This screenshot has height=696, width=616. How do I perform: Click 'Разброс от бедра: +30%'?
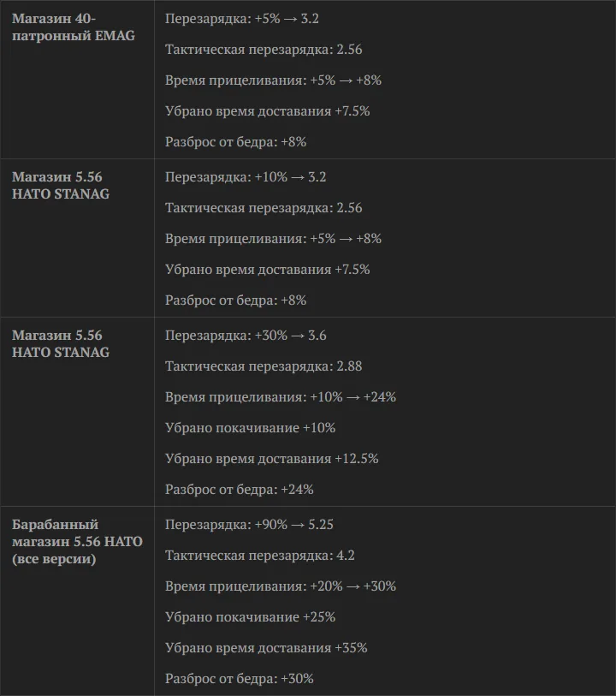(240, 679)
